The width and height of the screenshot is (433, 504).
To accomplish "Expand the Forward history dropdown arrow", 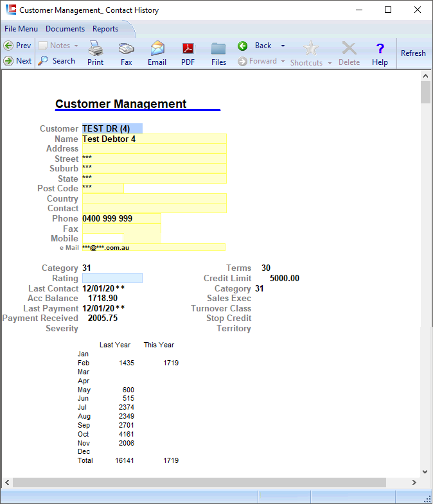I will coord(283,61).
